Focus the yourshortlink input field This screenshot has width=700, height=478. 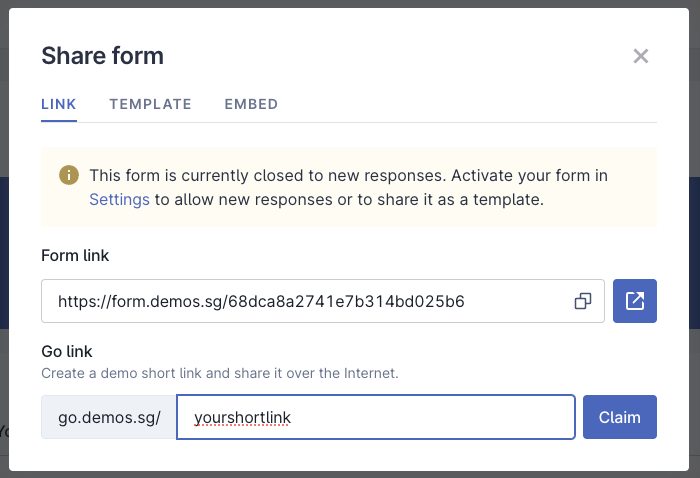(x=375, y=417)
